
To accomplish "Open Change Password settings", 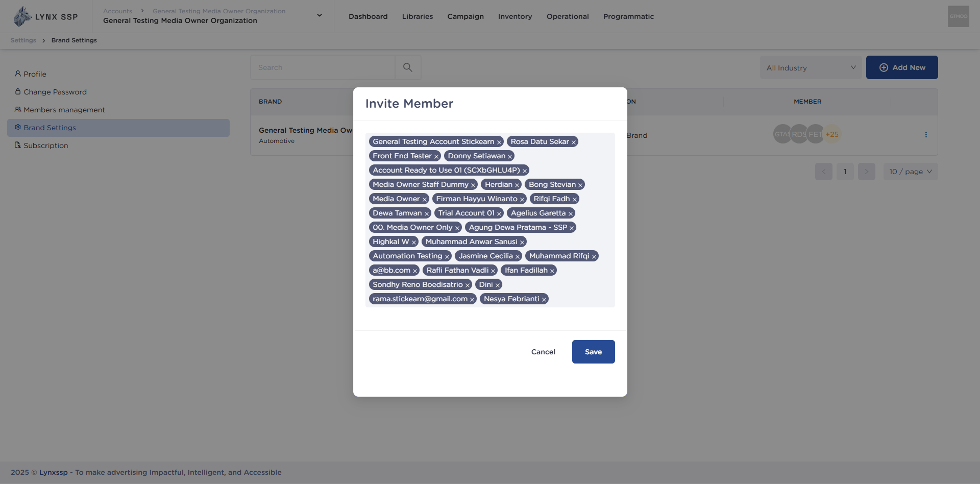I will point(55,92).
